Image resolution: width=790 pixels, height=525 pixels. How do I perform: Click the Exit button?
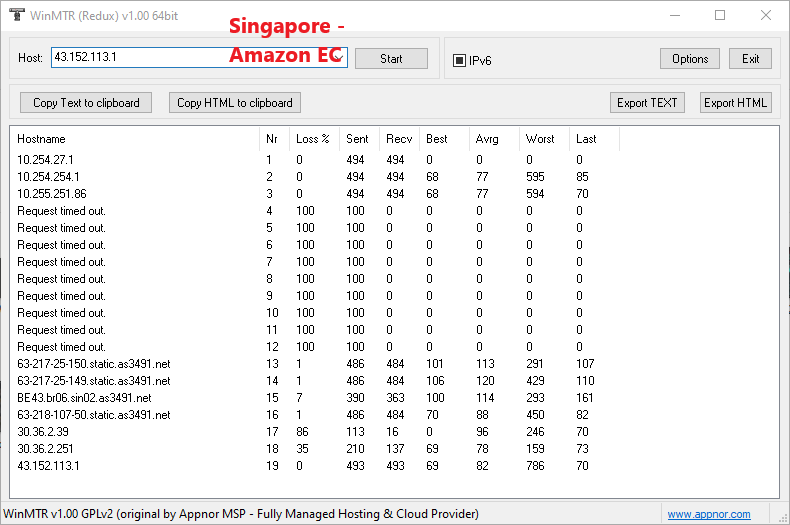[750, 58]
